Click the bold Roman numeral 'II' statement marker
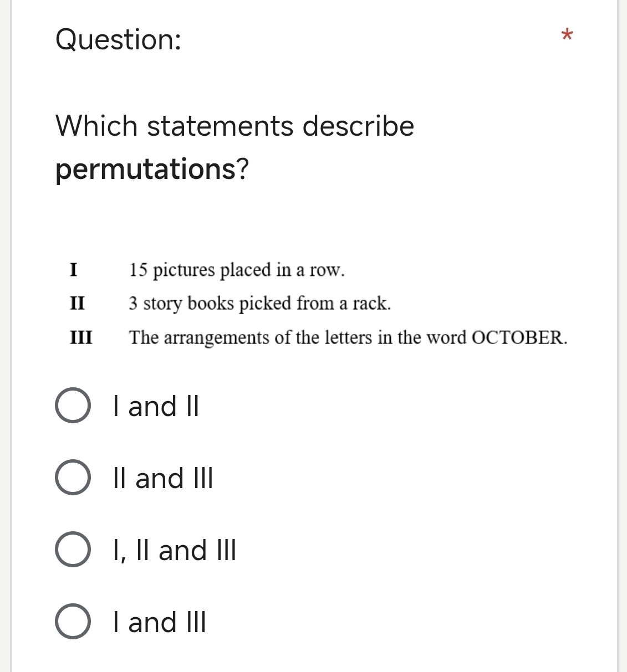This screenshot has height=672, width=627. [77, 304]
